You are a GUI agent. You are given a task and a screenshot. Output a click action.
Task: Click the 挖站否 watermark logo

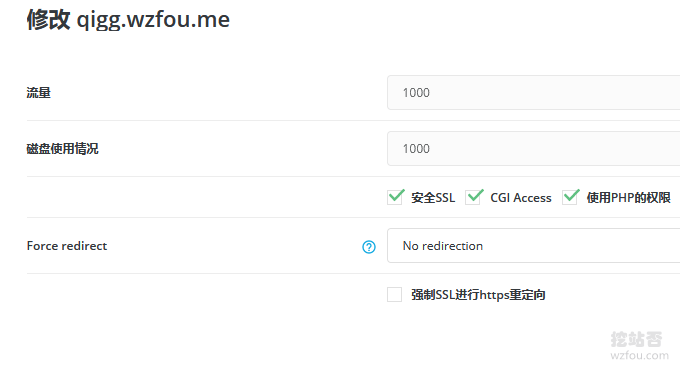click(x=637, y=339)
